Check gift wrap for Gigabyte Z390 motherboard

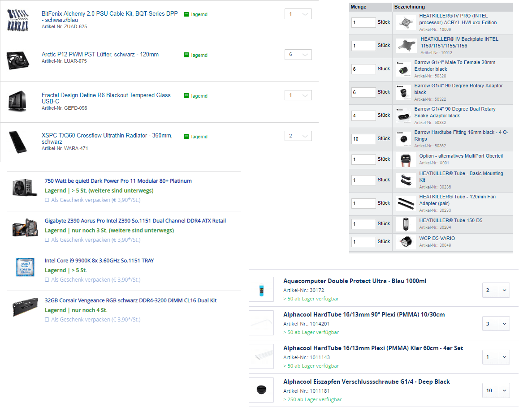point(47,240)
